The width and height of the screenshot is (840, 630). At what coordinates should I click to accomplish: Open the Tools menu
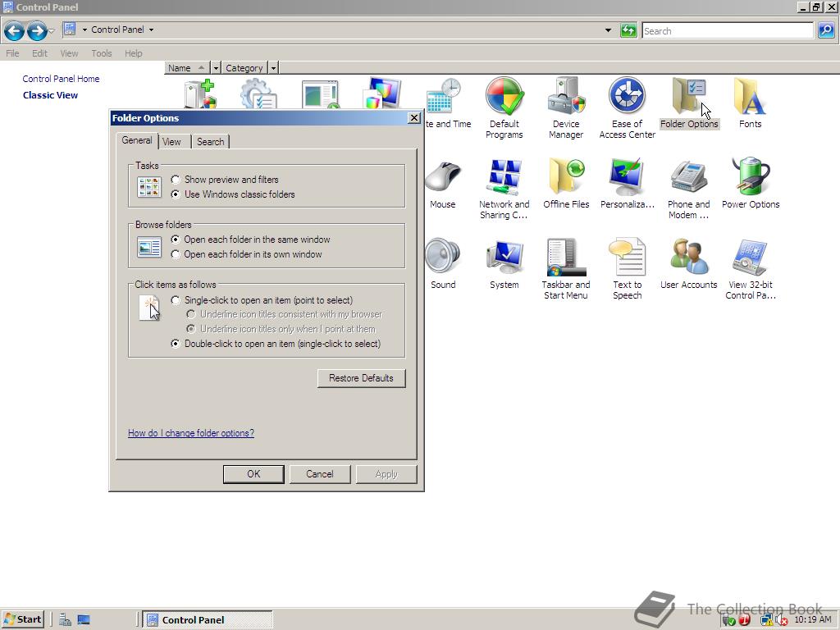coord(101,53)
